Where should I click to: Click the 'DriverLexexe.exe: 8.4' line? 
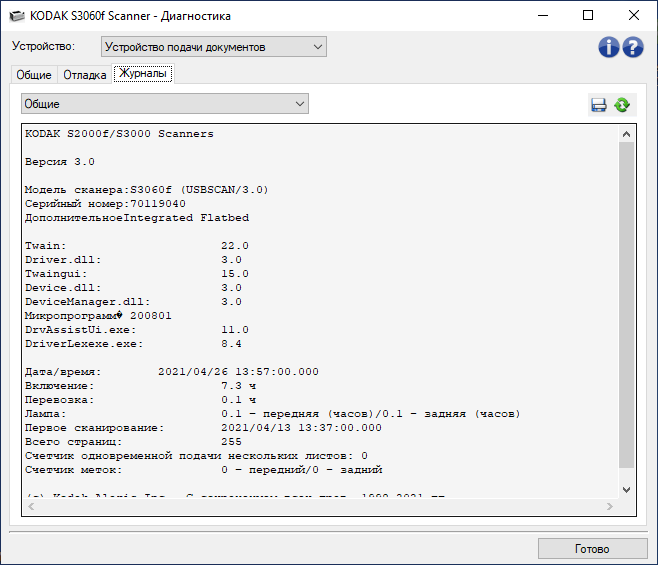point(133,344)
